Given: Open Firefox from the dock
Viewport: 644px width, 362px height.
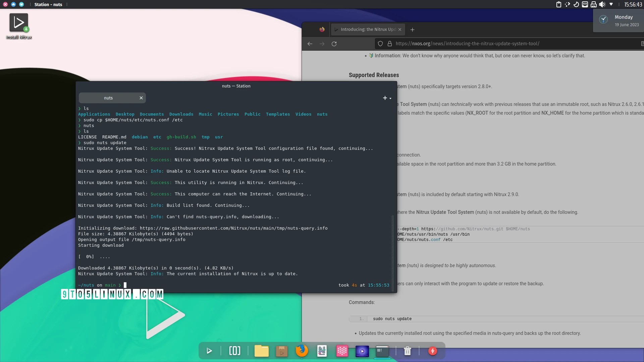Looking at the screenshot, I should pos(302,351).
